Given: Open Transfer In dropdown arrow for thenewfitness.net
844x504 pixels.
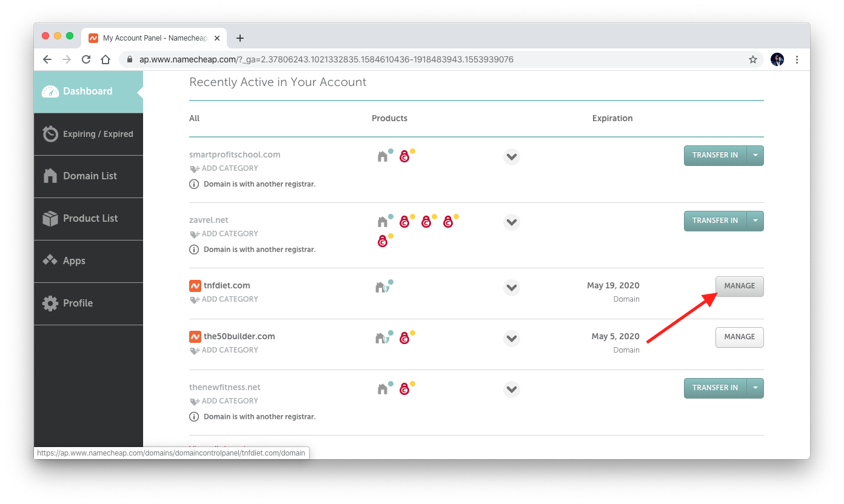Looking at the screenshot, I should (x=755, y=388).
